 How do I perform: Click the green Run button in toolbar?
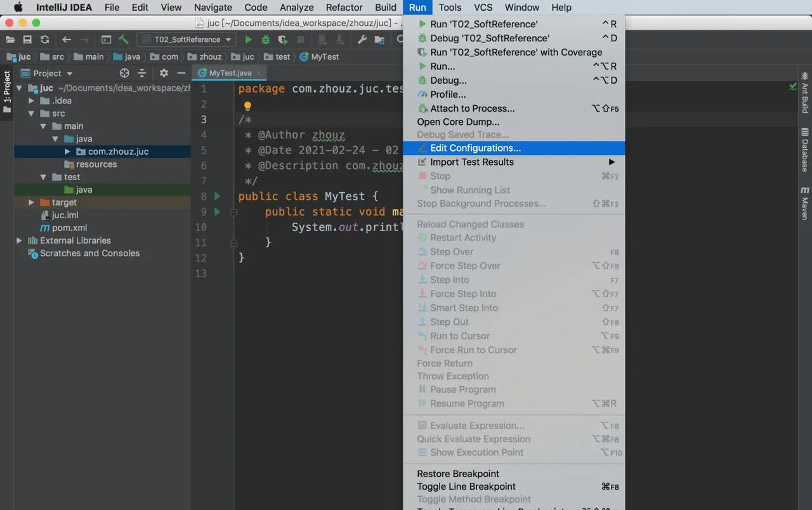(x=249, y=39)
